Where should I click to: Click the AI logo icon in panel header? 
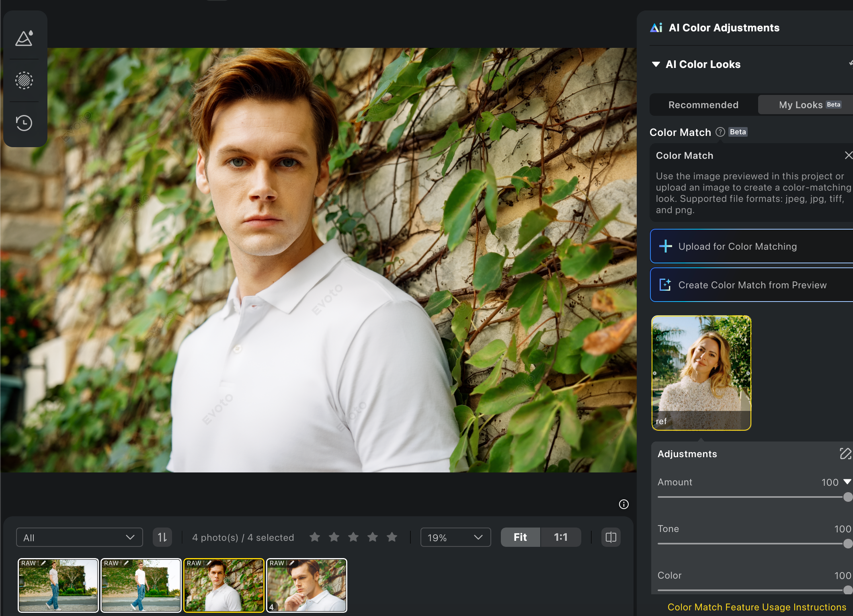pyautogui.click(x=656, y=28)
